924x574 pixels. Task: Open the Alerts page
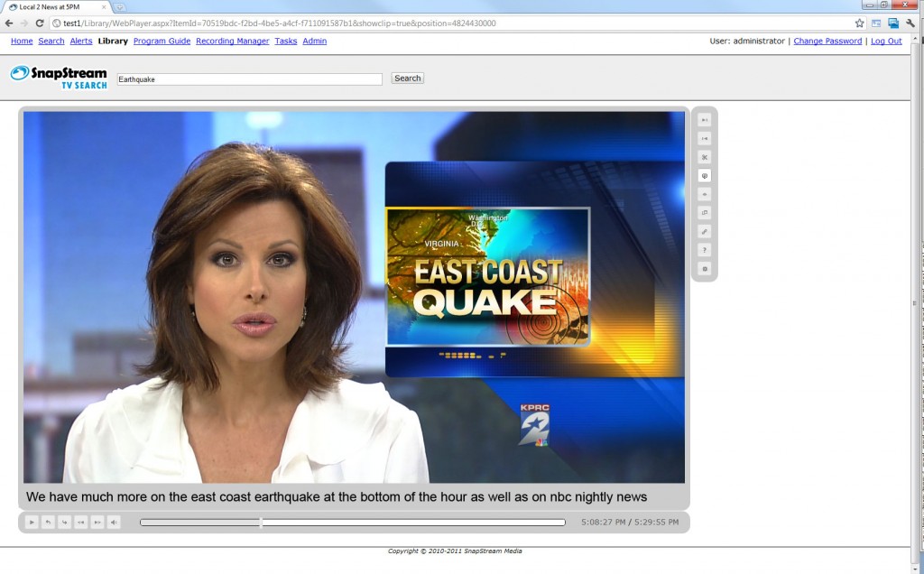[x=81, y=42]
